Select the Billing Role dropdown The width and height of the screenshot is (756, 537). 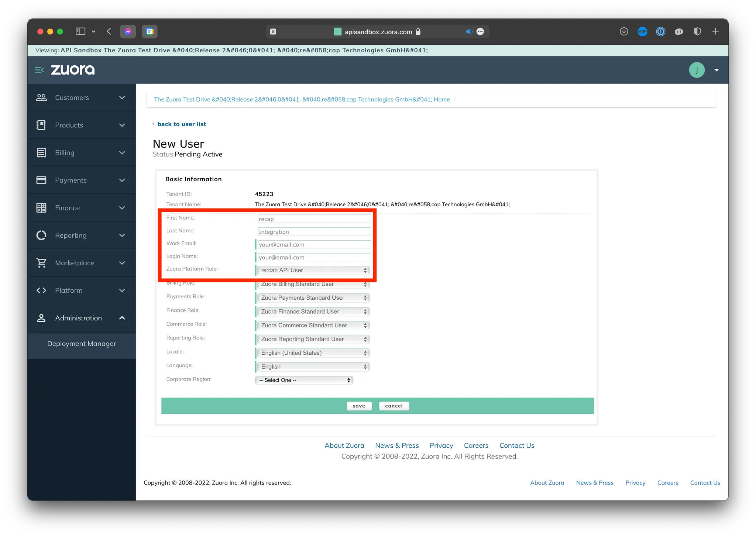point(312,284)
